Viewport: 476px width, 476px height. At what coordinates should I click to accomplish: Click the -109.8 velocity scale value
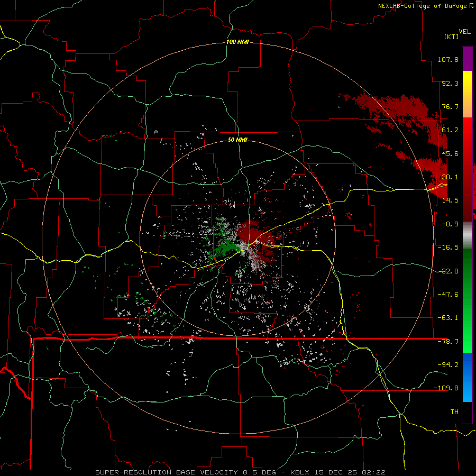(x=446, y=388)
